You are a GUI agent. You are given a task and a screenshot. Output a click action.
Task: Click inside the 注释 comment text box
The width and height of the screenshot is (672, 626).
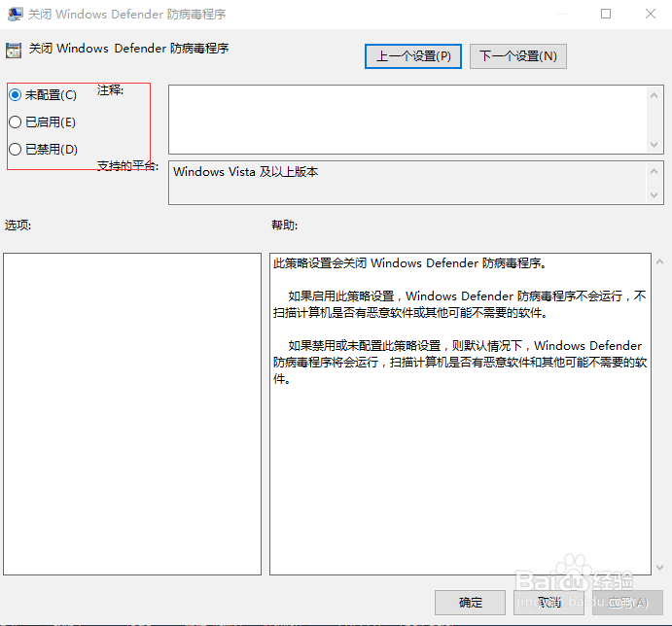click(407, 120)
